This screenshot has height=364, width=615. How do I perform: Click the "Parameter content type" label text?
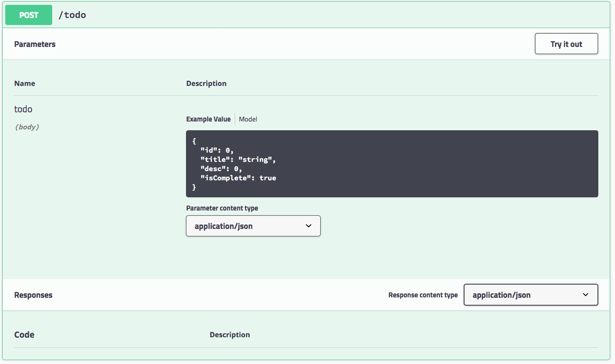(222, 208)
